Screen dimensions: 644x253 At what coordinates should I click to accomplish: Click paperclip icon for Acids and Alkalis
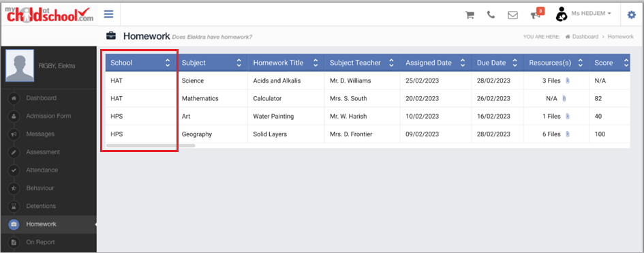coord(568,81)
